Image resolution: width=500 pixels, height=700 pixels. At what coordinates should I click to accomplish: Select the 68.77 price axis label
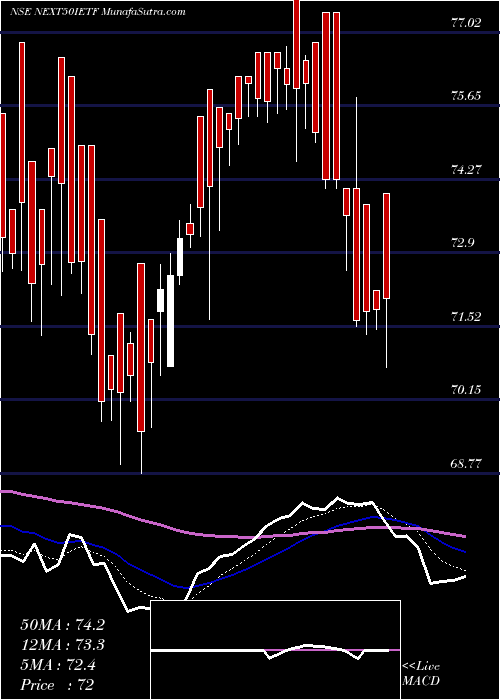(x=467, y=464)
